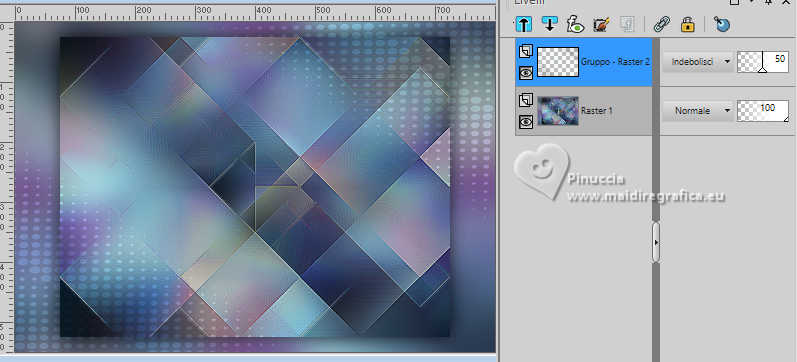
Task: Click the grayed-out layer icon beside paintbrush
Action: 628,24
